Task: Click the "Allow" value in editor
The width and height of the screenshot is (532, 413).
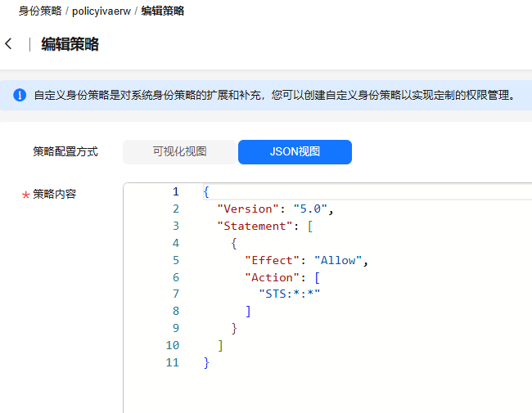Action: [339, 260]
